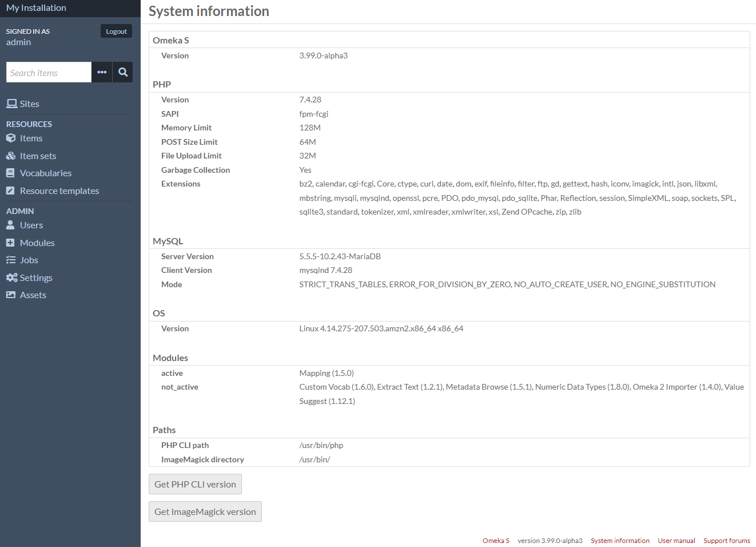Click the fpm-fcgi SAPI value
The image size is (756, 547).
[313, 114]
